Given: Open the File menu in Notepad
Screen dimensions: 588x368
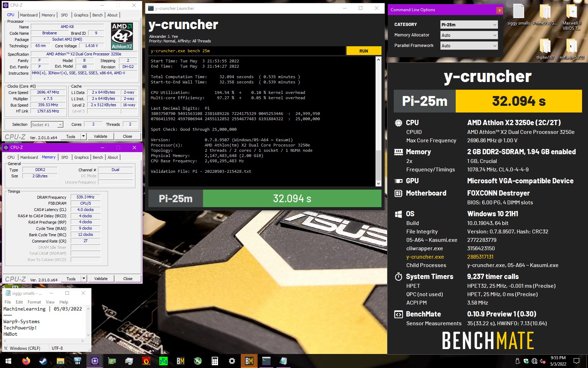Looking at the screenshot, I should click(8, 302).
